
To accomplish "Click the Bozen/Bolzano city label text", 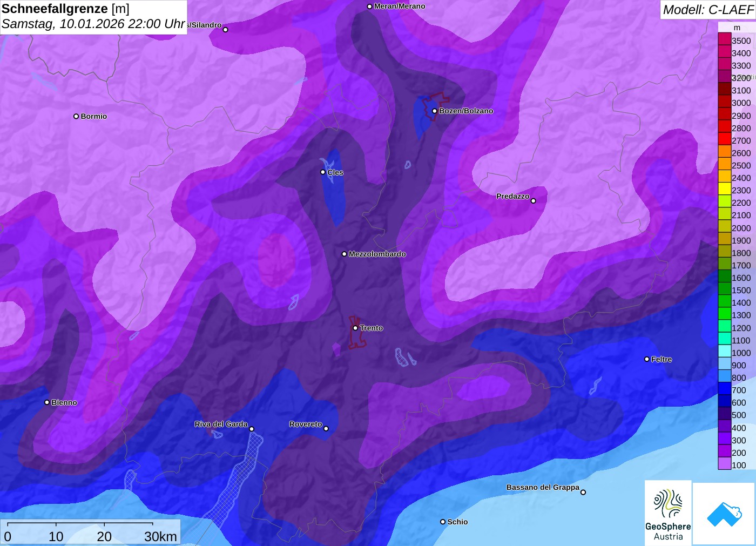I will (466, 111).
